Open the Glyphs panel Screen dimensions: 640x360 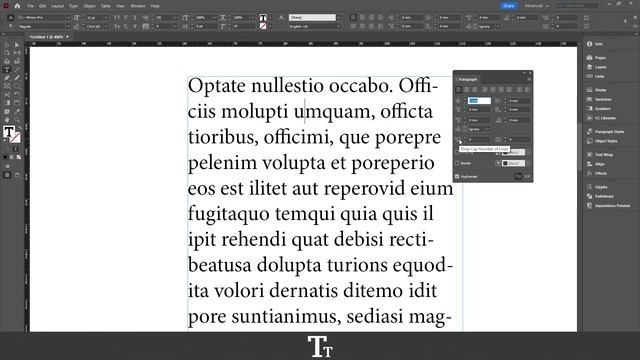point(597,187)
